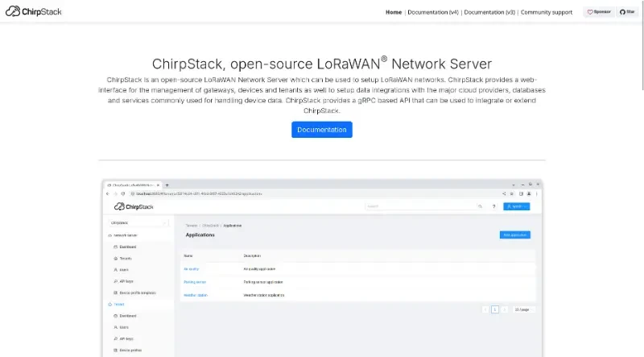Click 'Parking sensor application' description cell
The image size is (644, 357).
click(x=263, y=282)
